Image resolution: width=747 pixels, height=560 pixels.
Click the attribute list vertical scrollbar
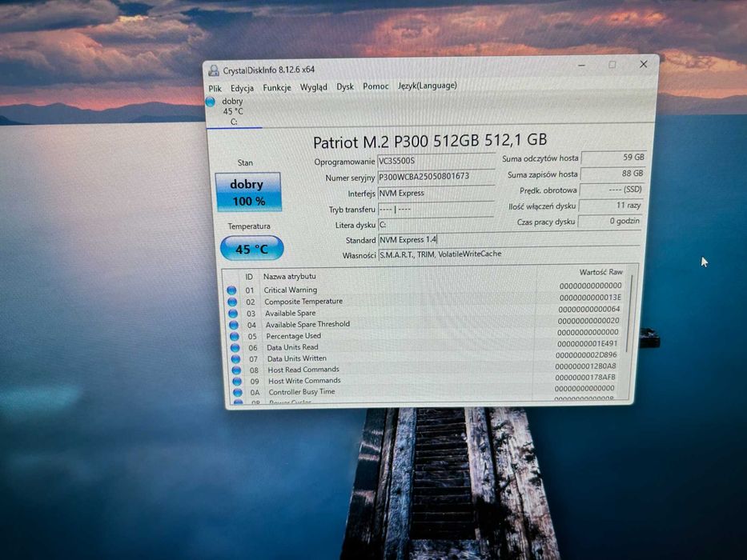pyautogui.click(x=631, y=314)
